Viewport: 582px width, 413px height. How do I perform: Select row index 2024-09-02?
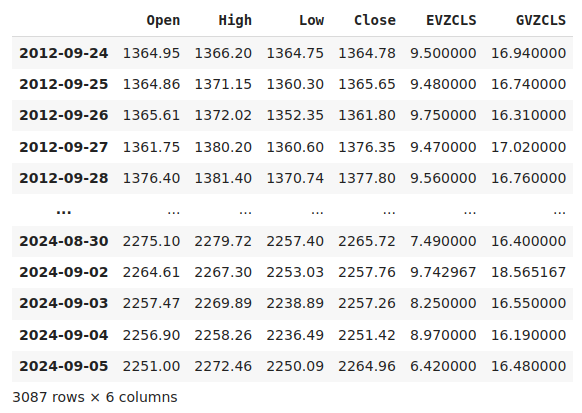coord(64,272)
